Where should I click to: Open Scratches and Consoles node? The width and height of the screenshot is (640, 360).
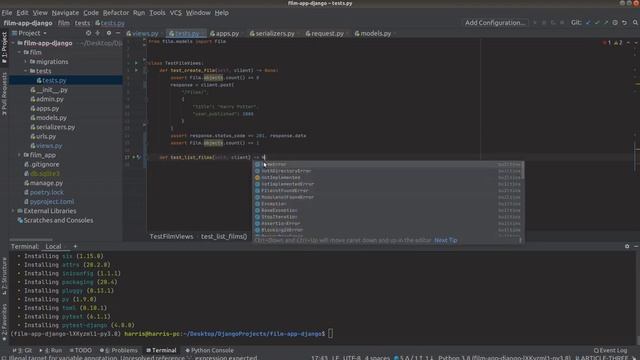click(x=55, y=220)
